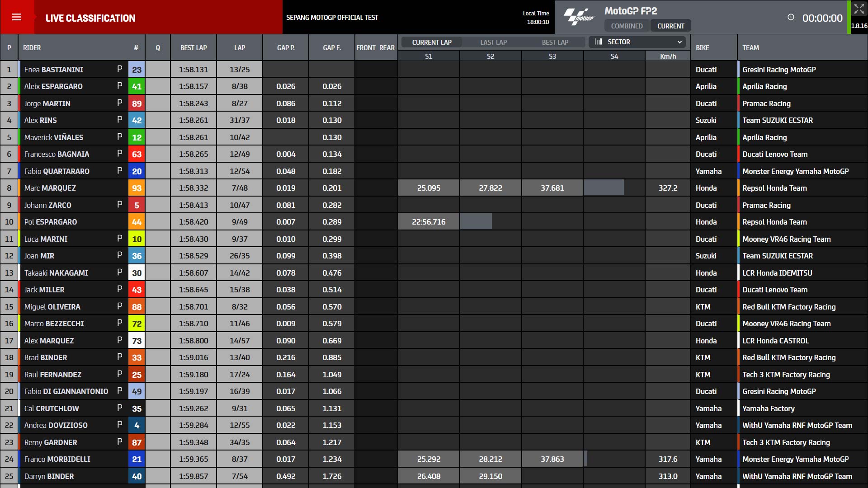Click the TEAM column header
This screenshot has height=488, width=868.
[x=750, y=47]
